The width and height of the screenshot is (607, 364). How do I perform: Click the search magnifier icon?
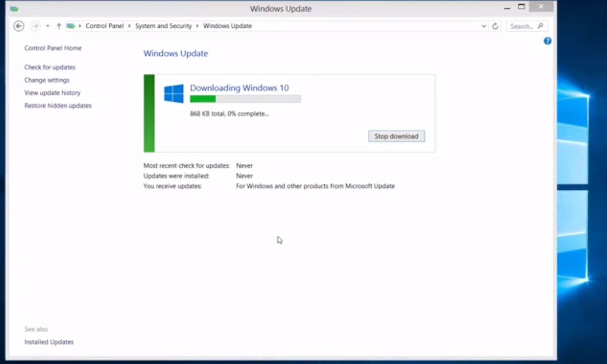pos(540,26)
